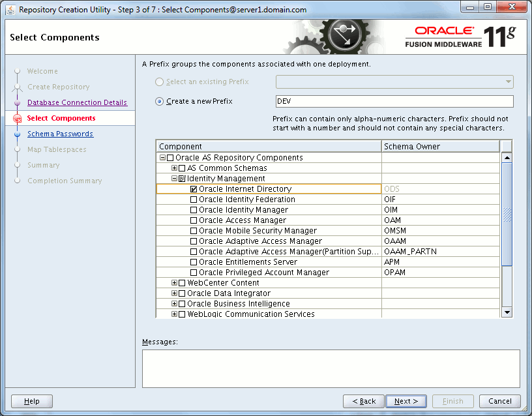Image resolution: width=532 pixels, height=416 pixels.
Task: Check the WebLogic Communication Services checkbox
Action: click(x=182, y=314)
